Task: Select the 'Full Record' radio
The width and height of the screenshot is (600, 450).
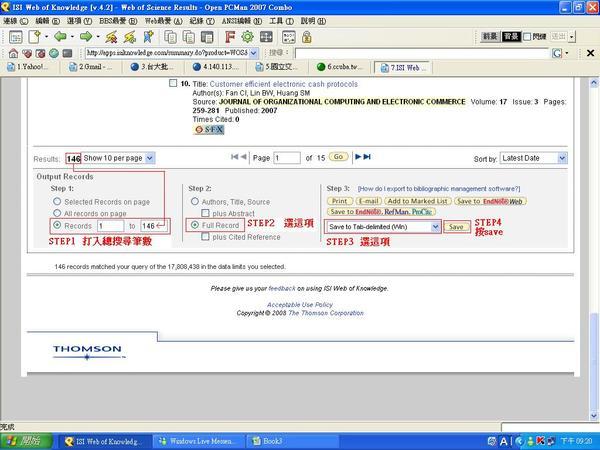Action: pos(195,225)
